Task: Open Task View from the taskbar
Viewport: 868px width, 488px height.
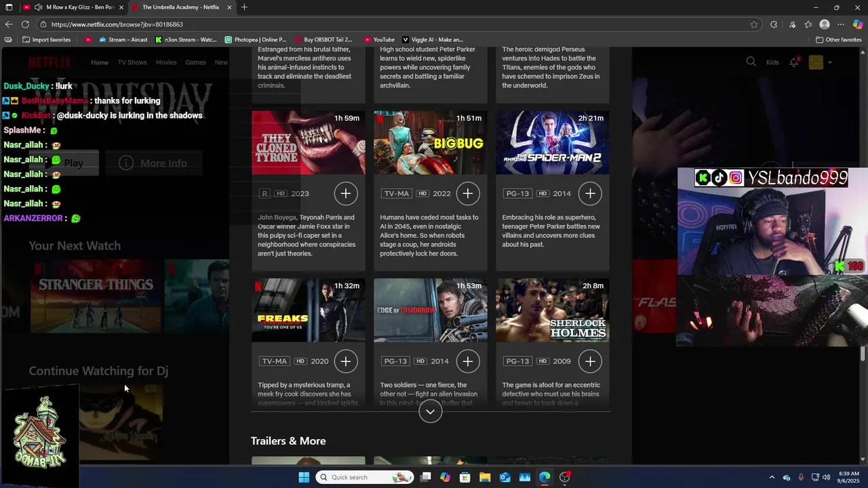Action: coord(425,477)
